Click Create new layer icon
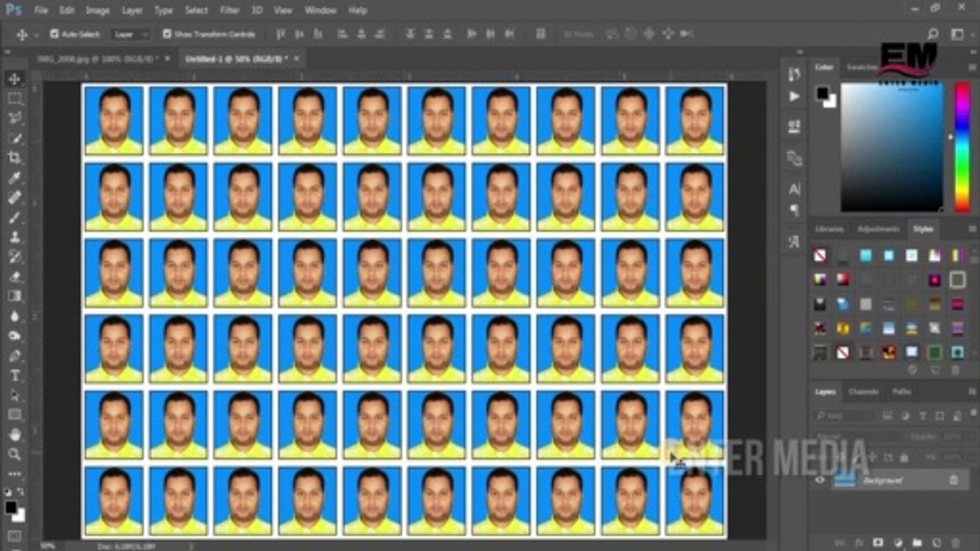The image size is (980, 551). [936, 543]
